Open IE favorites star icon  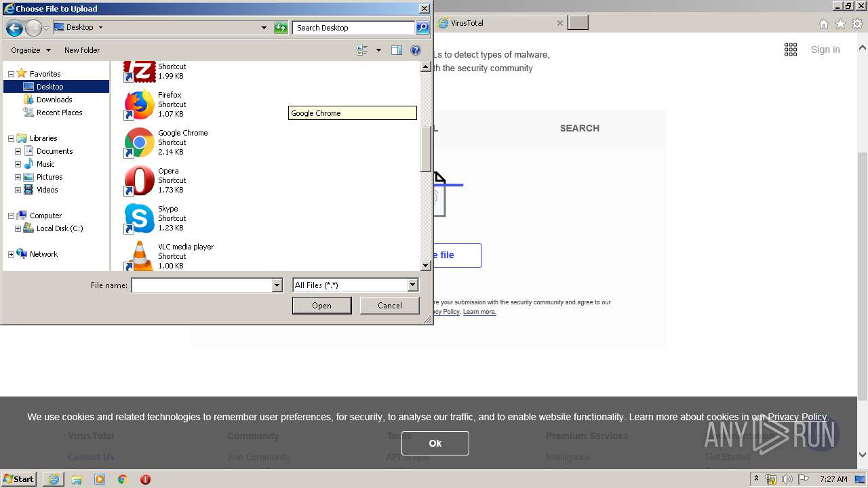840,24
